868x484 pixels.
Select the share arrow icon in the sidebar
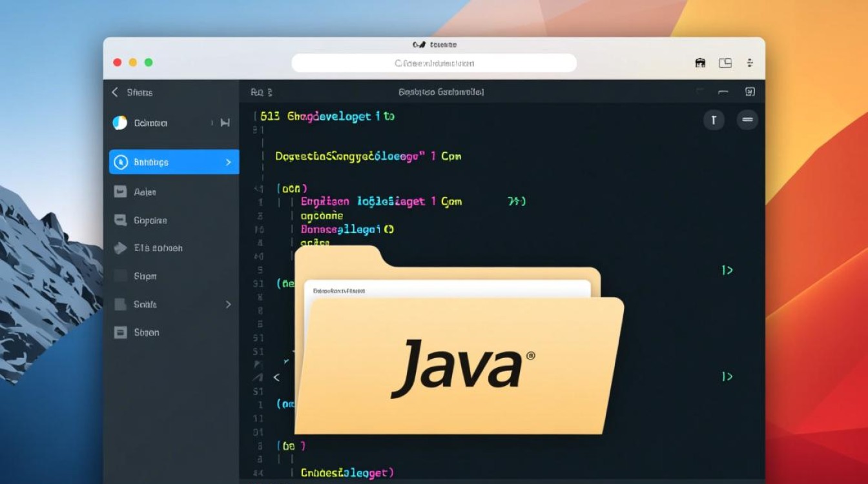click(x=120, y=248)
